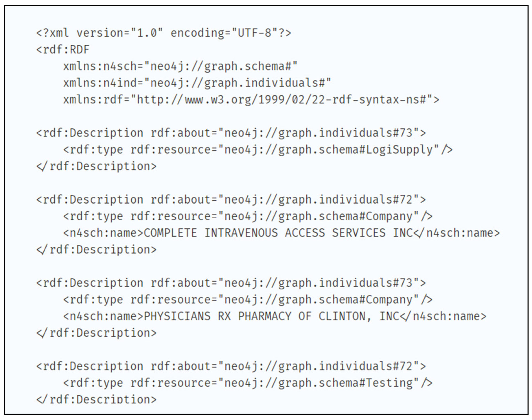Select the xmlns:n4ind namespace declaration

[197, 83]
